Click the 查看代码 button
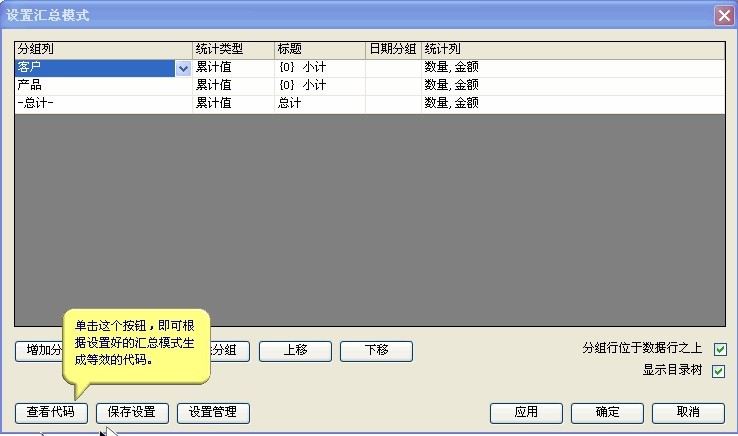Image resolution: width=738 pixels, height=436 pixels. coord(51,412)
